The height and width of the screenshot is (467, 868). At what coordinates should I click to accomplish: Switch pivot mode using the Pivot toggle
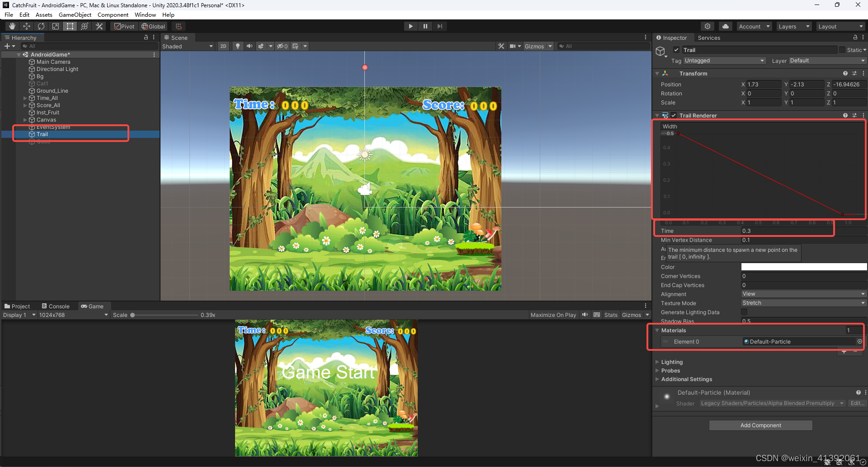[x=124, y=26]
